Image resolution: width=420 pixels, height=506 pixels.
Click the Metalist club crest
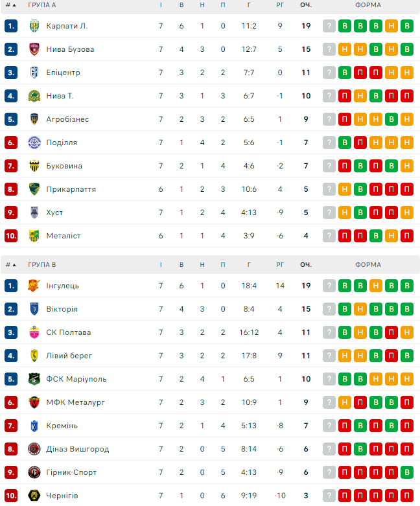34,236
